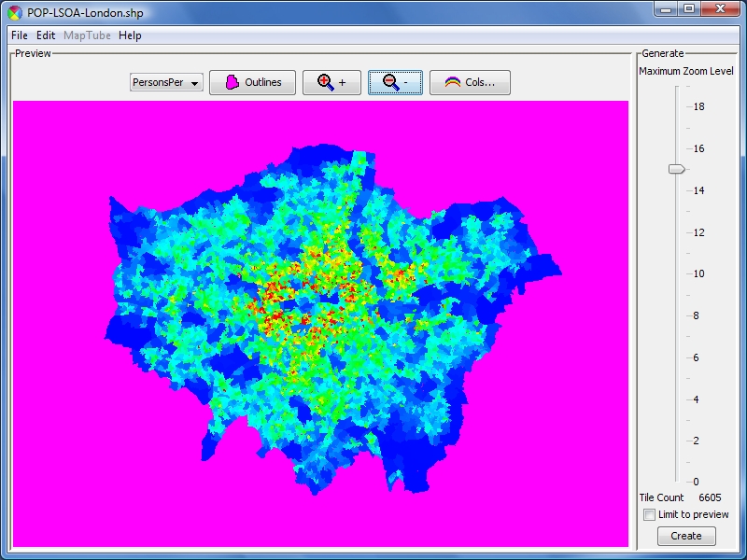
Task: Open the Edit menu
Action: click(x=46, y=35)
